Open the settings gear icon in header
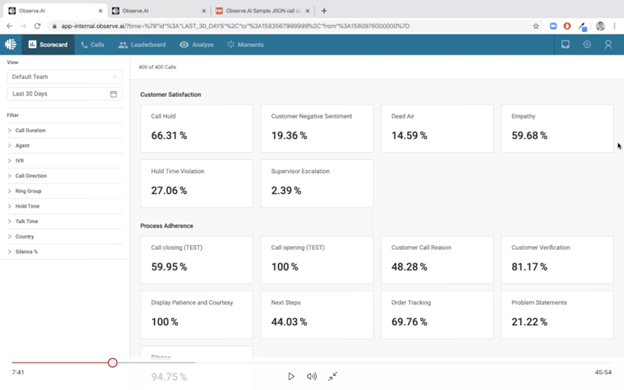The width and height of the screenshot is (624, 390). coord(587,45)
